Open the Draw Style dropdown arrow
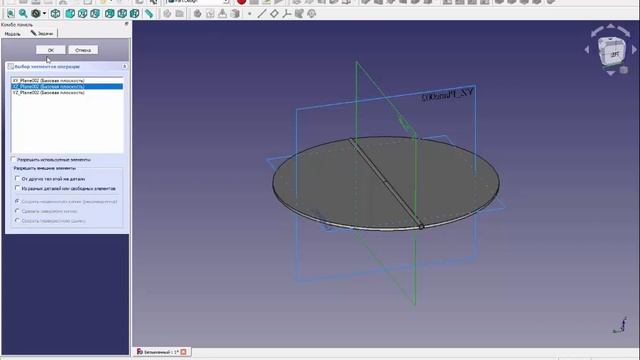 point(44,14)
